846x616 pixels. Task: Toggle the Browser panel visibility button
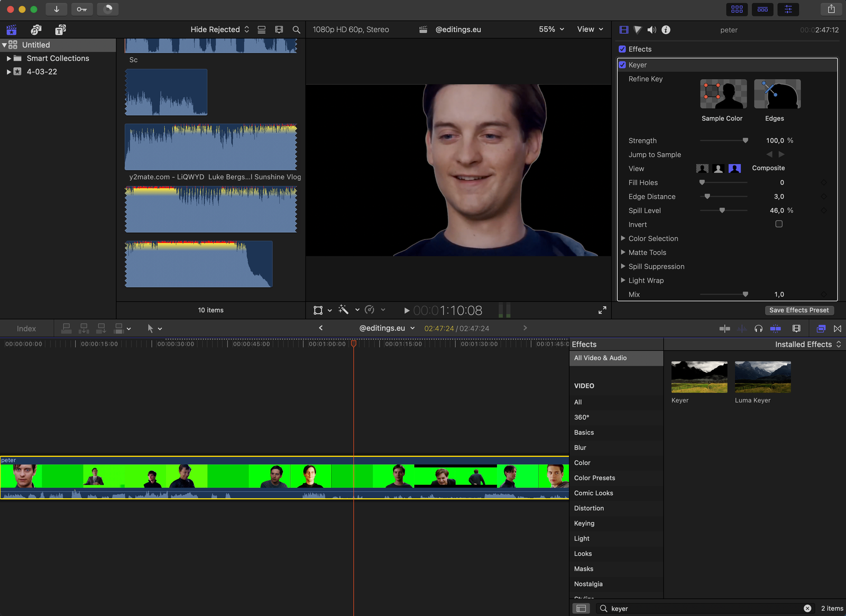(737, 9)
